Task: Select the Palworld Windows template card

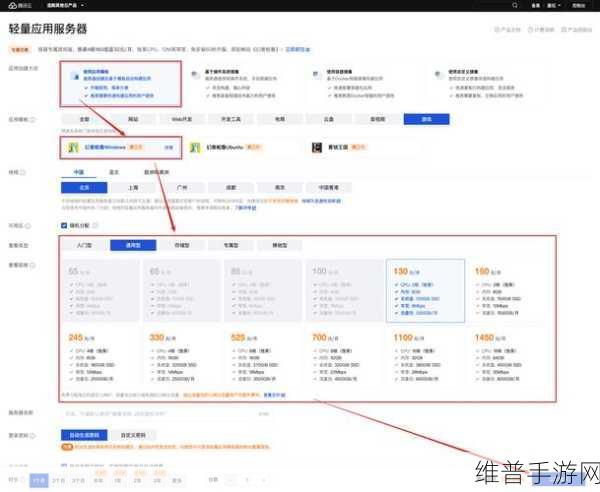Action: pos(121,147)
